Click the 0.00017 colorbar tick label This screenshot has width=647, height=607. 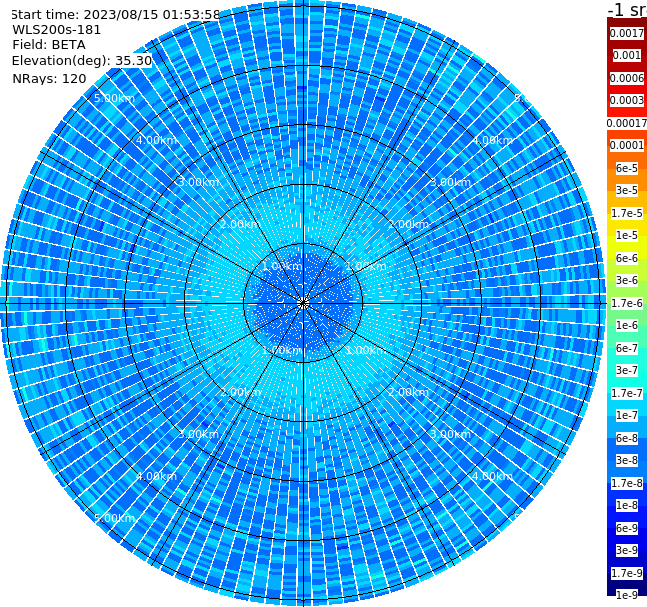coord(627,123)
